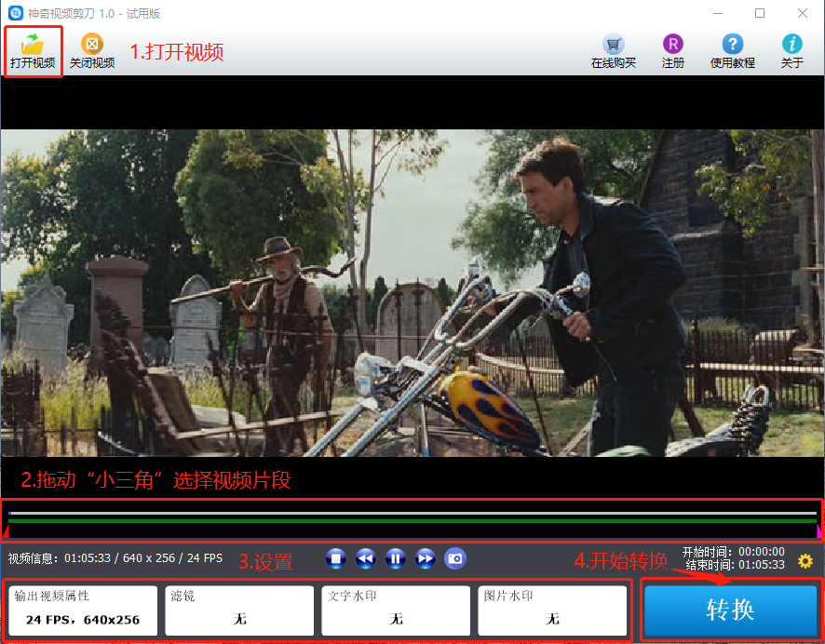Image resolution: width=825 pixels, height=644 pixels.
Task: Close the 神奇视频剪刀 window
Action: point(803,13)
